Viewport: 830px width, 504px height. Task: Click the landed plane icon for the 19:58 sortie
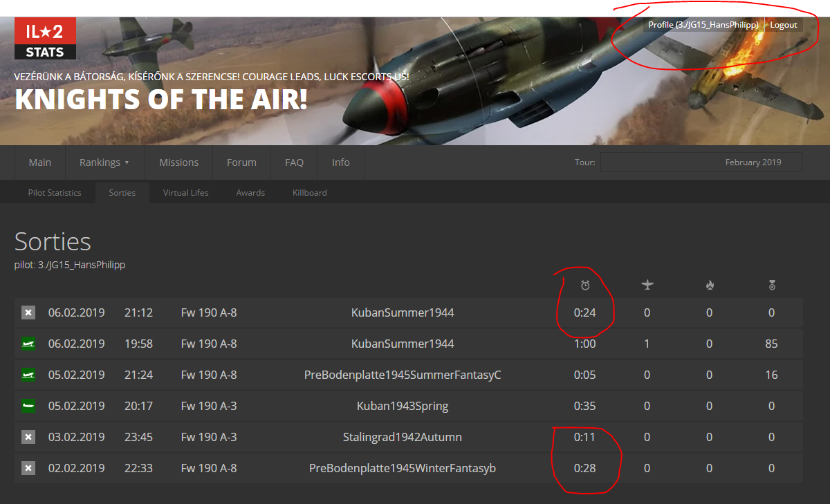coord(28,344)
